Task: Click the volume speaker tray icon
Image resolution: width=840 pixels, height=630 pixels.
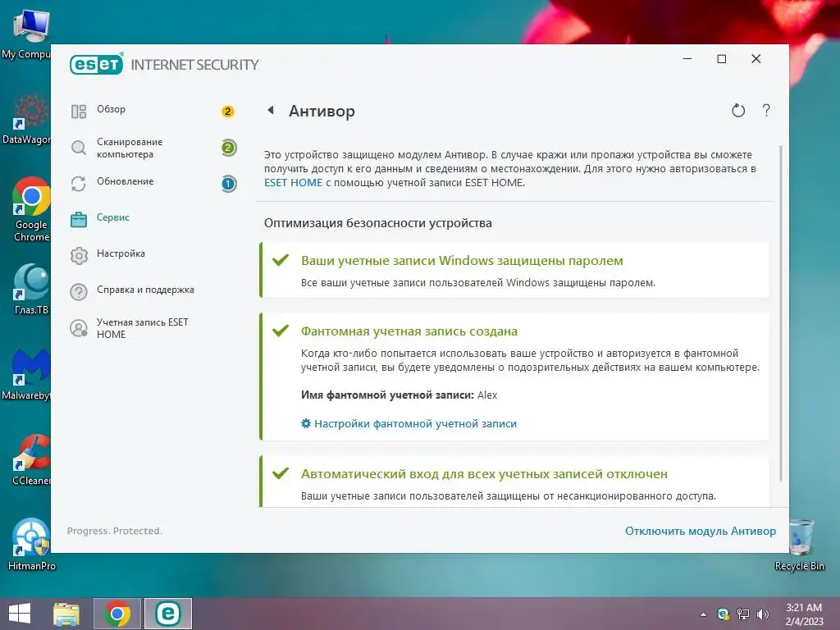Action: tap(762, 614)
